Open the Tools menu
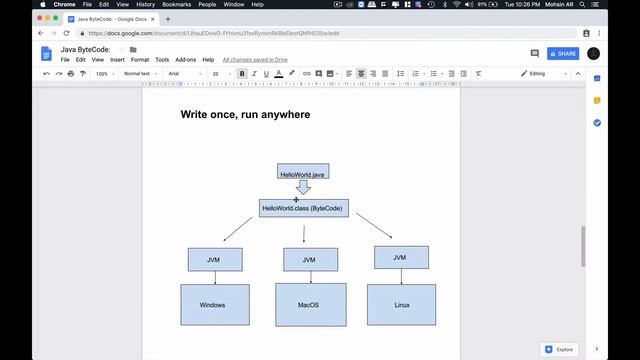Image resolution: width=640 pixels, height=360 pixels. pos(162,60)
